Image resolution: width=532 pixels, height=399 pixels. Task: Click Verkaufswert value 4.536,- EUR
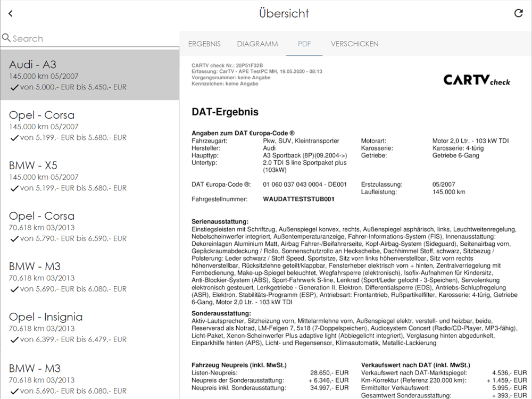(x=510, y=373)
